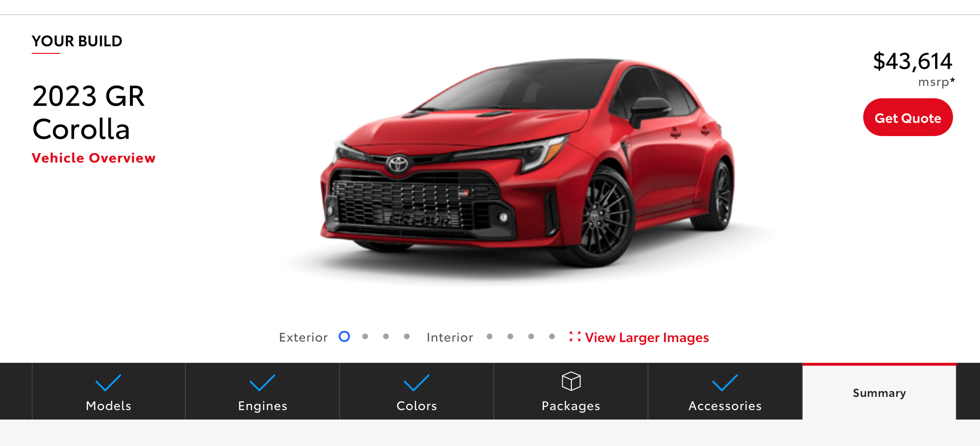980x446 pixels.
Task: Click the Models step checkmark icon
Action: tap(108, 383)
